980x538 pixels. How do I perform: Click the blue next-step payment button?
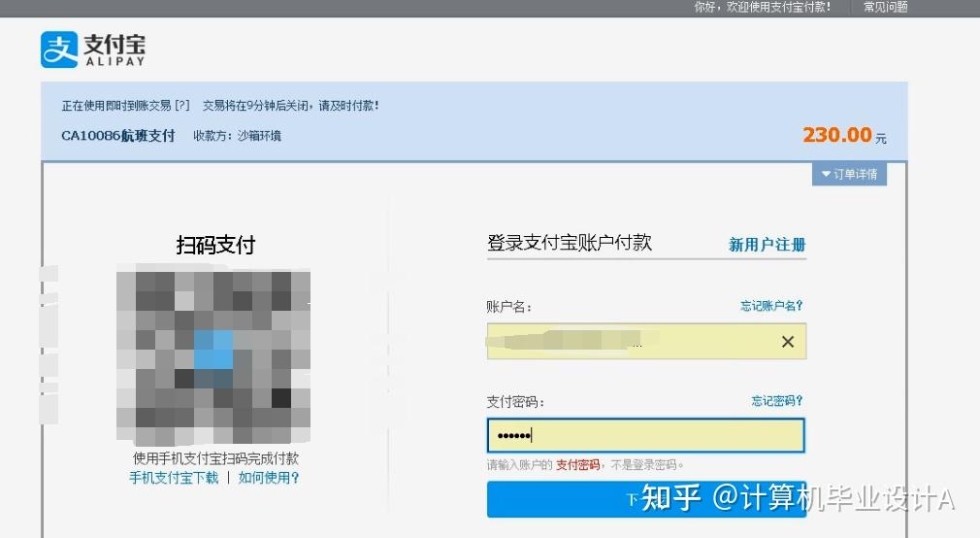tap(646, 499)
